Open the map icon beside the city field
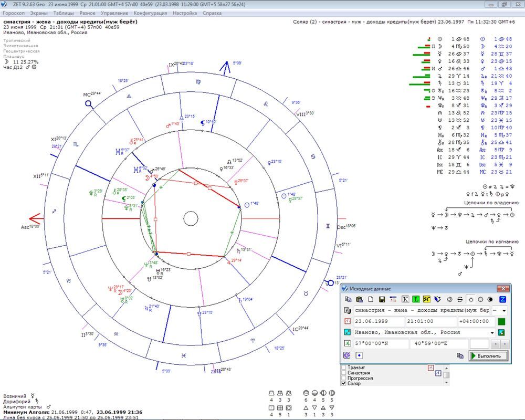525x420 pixels. point(501,332)
